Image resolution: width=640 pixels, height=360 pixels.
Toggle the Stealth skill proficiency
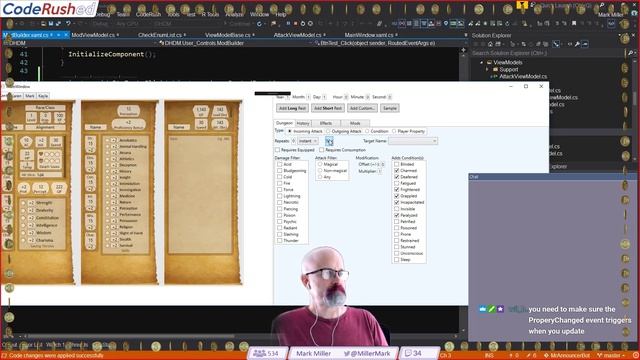coord(107,239)
